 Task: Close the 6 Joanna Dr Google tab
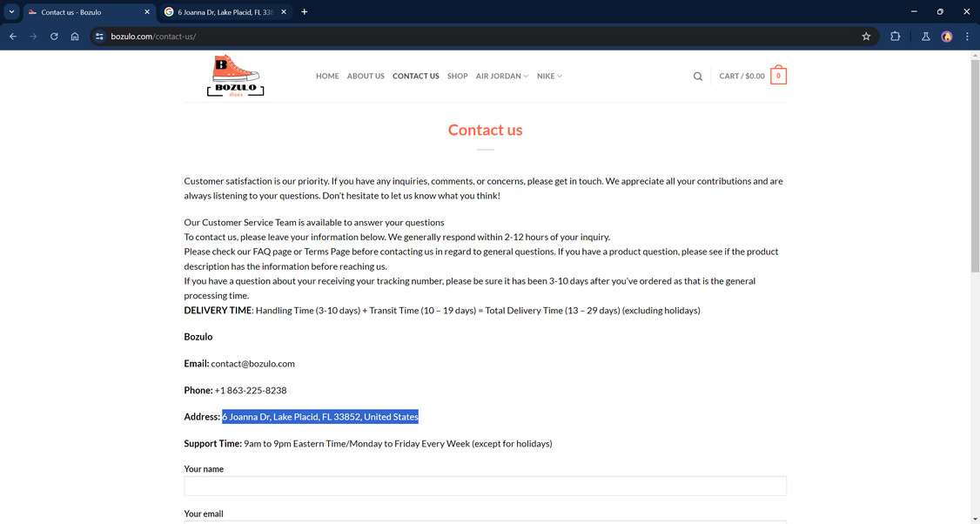click(284, 12)
